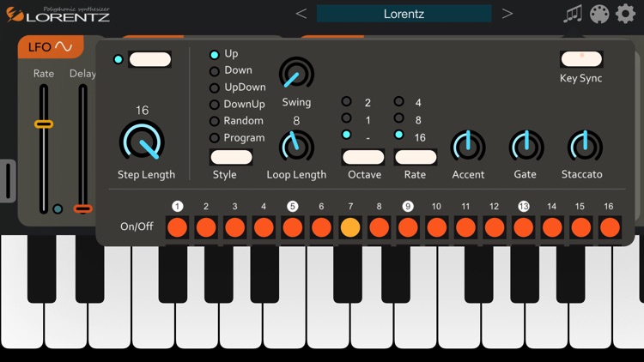The width and height of the screenshot is (644, 362).
Task: Toggle step 2 On/Off
Action: click(x=206, y=227)
